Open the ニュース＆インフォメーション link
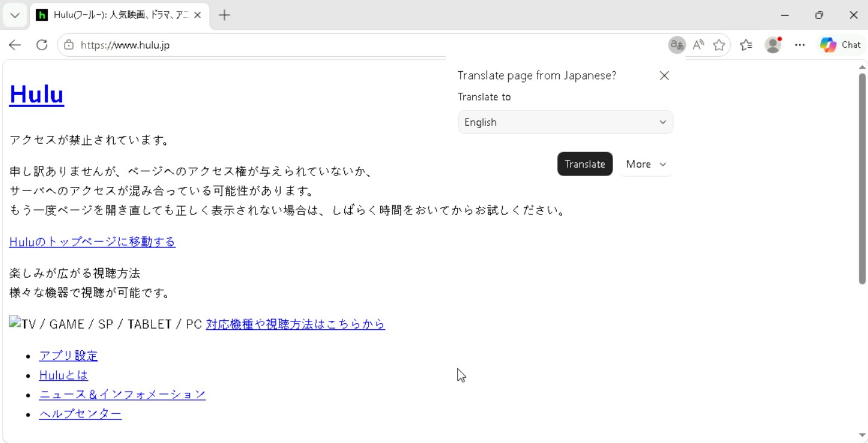The image size is (868, 443). pyautogui.click(x=122, y=395)
